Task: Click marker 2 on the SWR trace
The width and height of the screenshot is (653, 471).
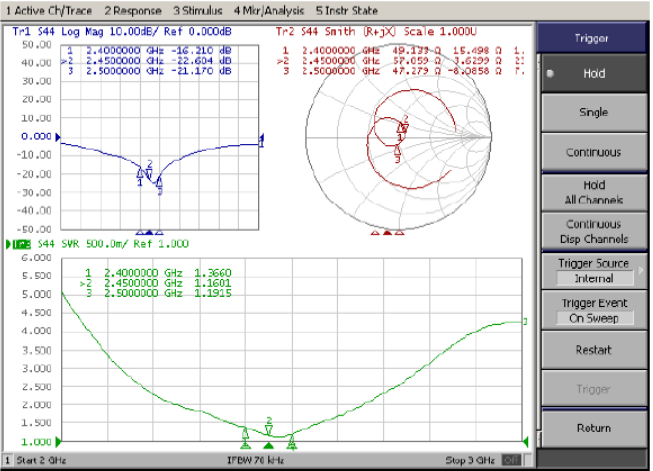Action: pos(268,425)
